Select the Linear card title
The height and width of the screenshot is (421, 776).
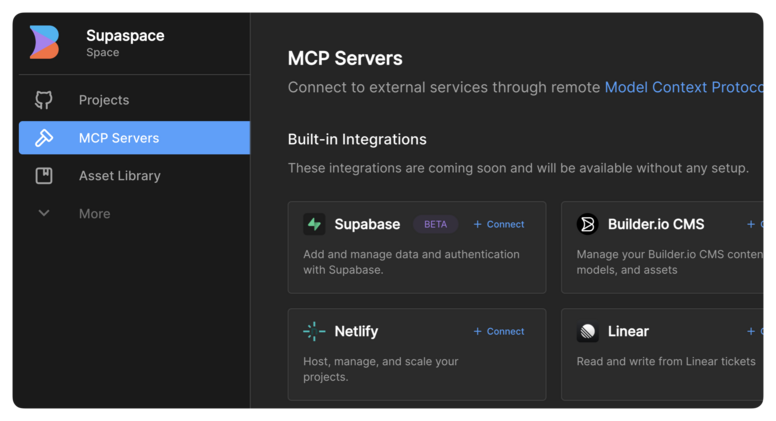coord(628,331)
